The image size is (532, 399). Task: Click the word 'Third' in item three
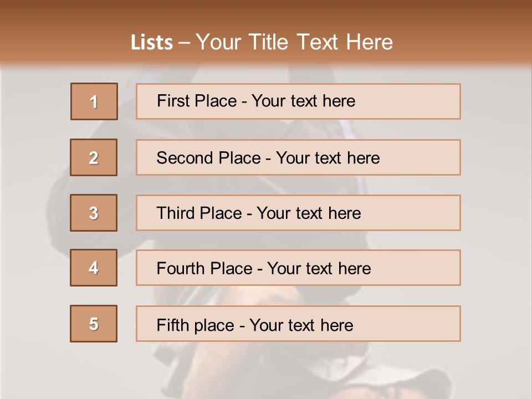pos(175,213)
